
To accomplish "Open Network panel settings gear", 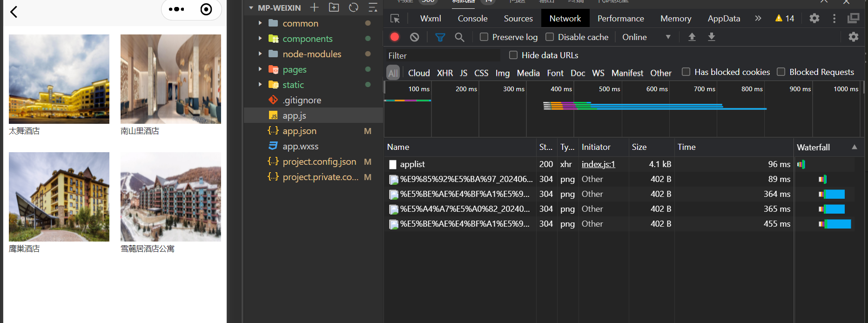I will [x=854, y=37].
